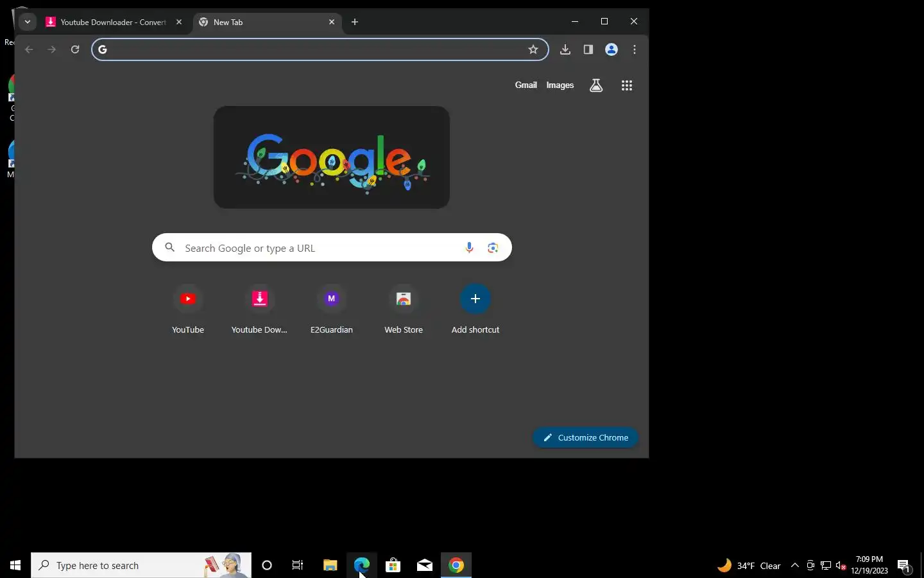Open Cortana from the taskbar

coord(267,565)
